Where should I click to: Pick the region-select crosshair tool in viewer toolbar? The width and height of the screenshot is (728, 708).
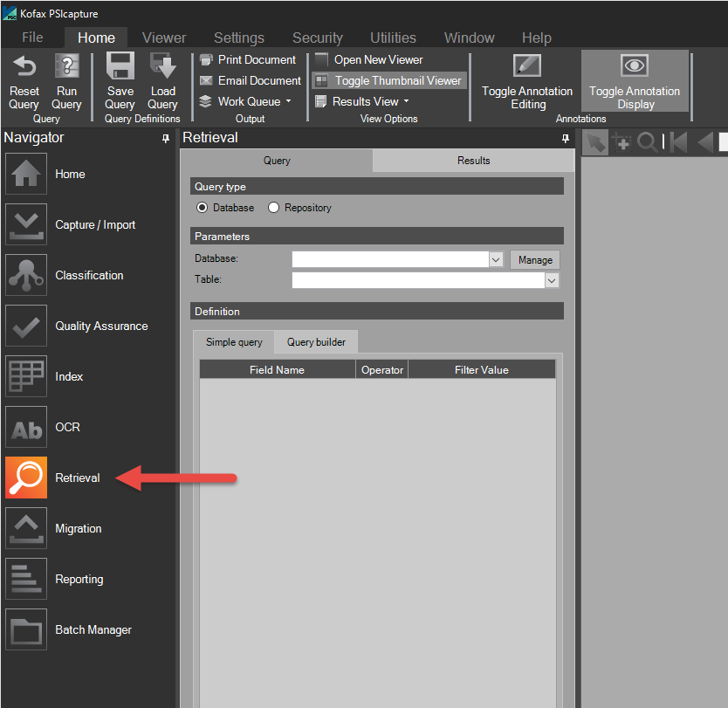click(622, 142)
